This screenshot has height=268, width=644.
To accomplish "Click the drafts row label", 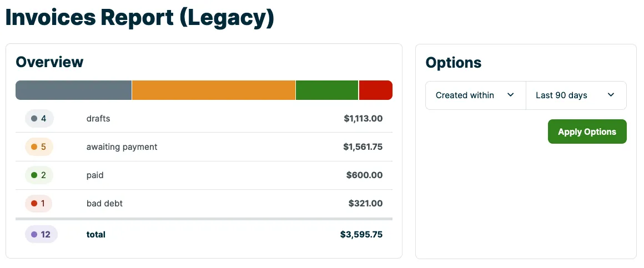I will click(98, 119).
